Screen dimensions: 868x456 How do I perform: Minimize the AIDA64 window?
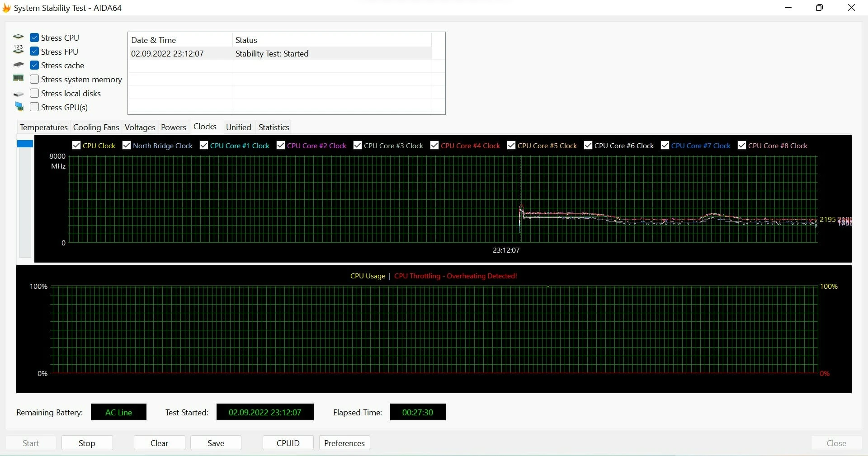click(788, 8)
